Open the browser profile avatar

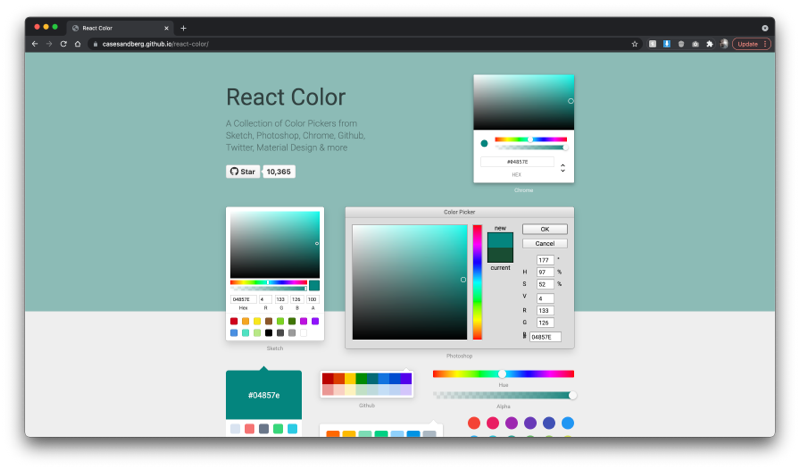coord(723,44)
